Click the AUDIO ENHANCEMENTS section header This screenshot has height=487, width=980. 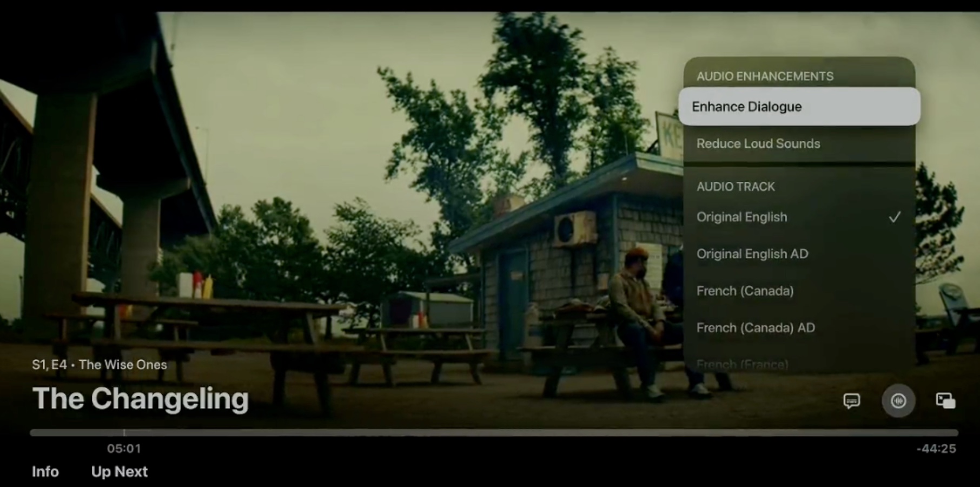pos(765,76)
